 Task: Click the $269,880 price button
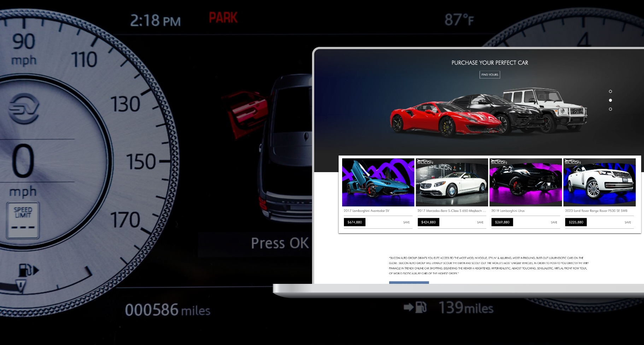tap(502, 222)
